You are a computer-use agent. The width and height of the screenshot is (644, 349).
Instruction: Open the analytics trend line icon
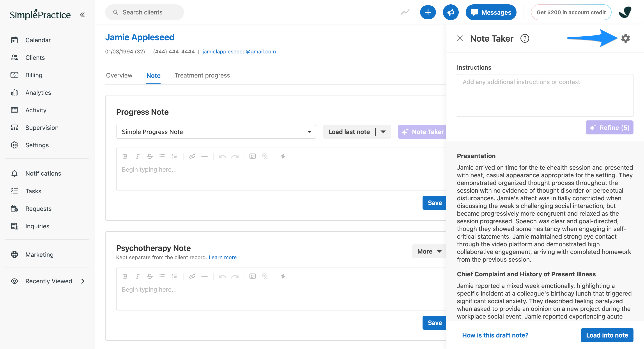coord(405,12)
